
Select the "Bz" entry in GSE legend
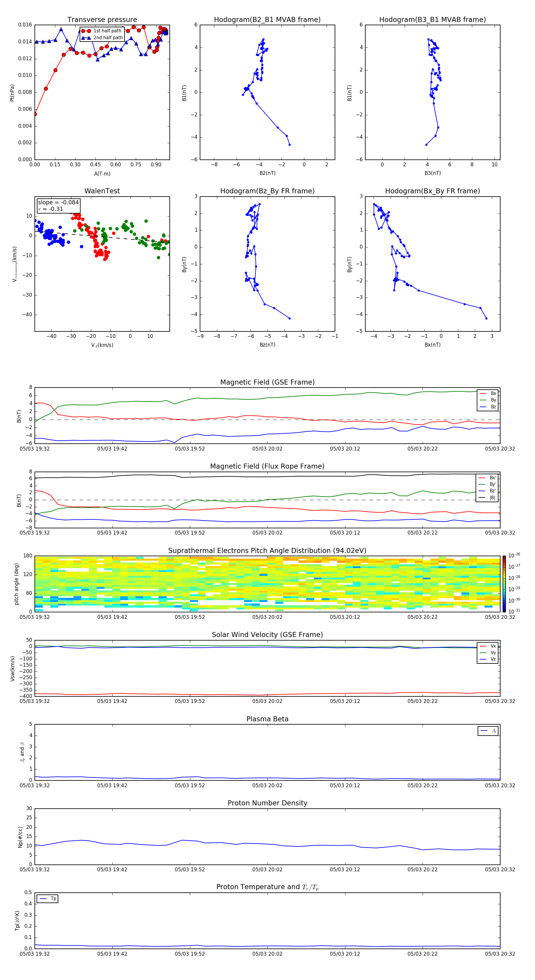tap(488, 407)
